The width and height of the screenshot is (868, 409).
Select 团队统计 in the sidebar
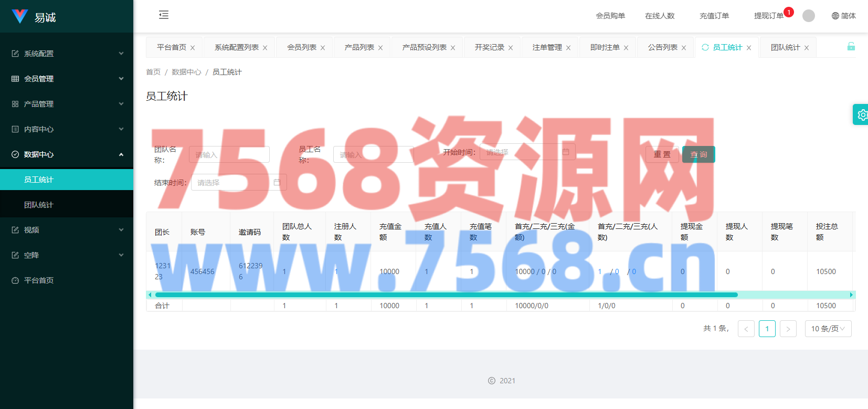point(39,205)
